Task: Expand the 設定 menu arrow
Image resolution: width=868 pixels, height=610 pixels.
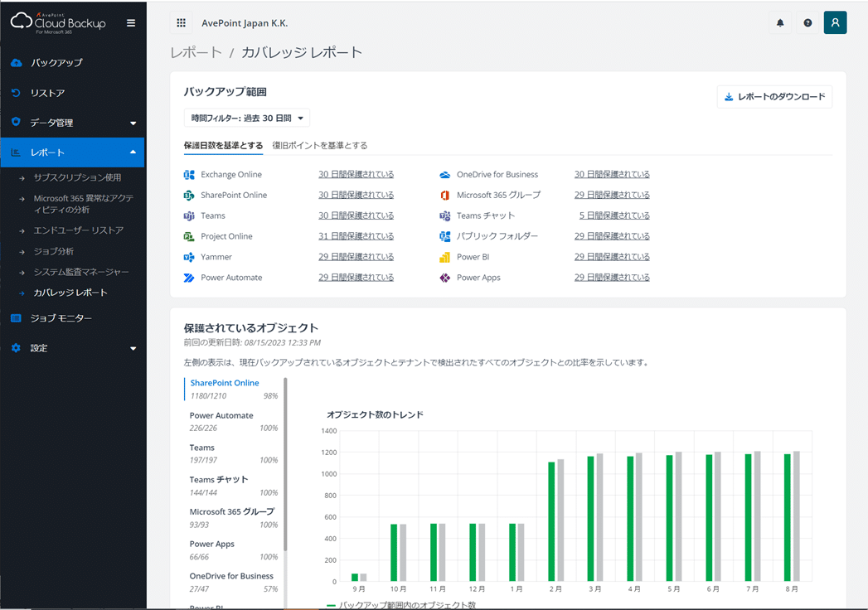Action: [x=133, y=348]
